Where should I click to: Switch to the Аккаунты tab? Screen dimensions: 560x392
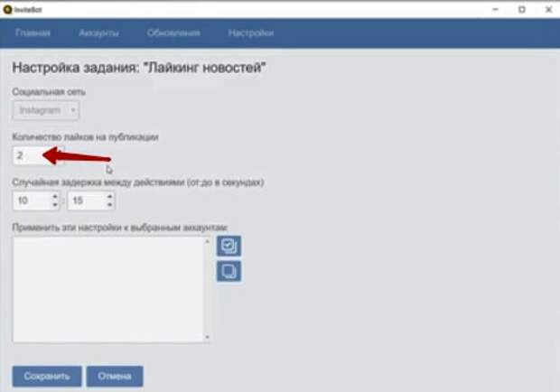pyautogui.click(x=99, y=33)
